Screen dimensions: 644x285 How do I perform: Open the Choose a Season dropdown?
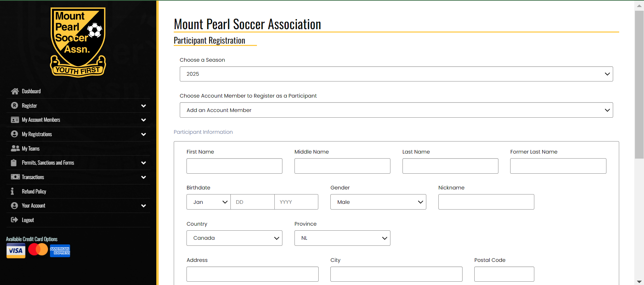click(396, 74)
